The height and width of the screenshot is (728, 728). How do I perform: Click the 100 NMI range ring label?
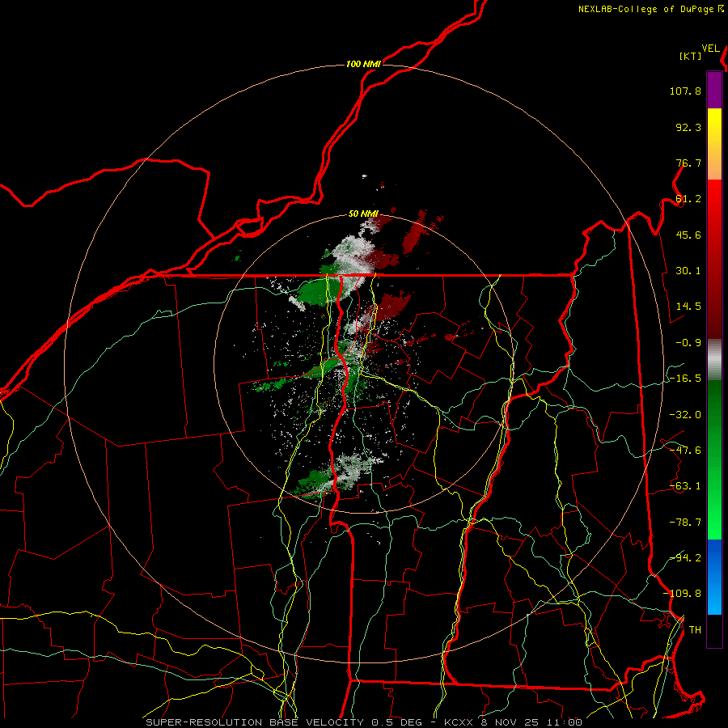click(x=363, y=64)
